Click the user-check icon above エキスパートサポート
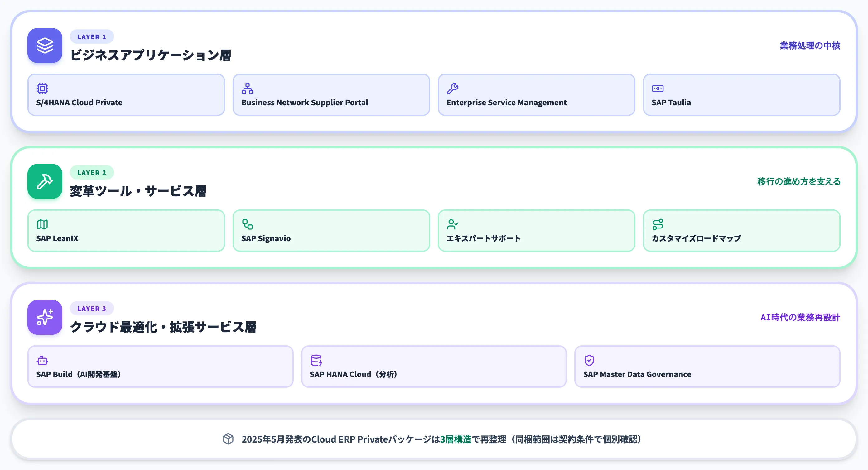Viewport: 868px width, 470px height. [452, 224]
